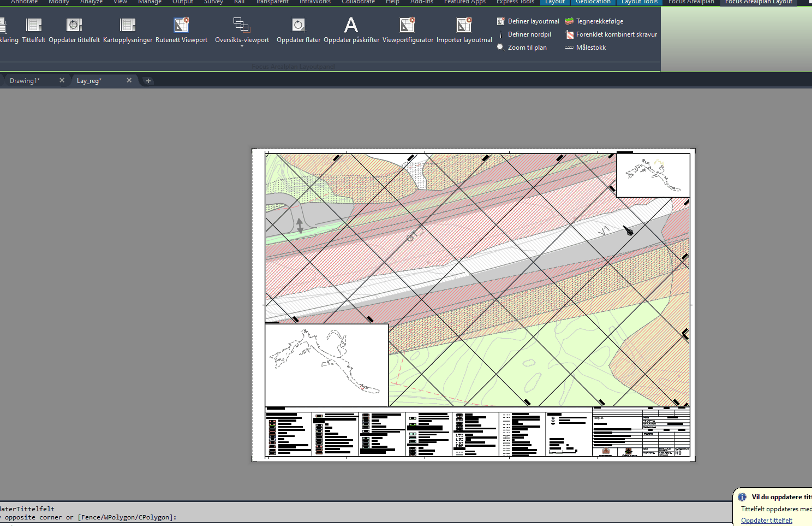Switch to the Drawing1 document tab
Screen dimensions: 812x526
click(x=25, y=81)
